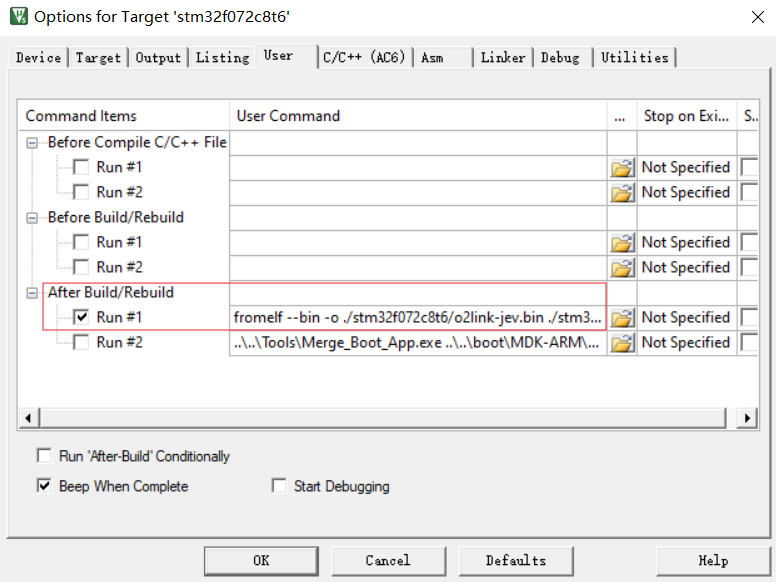The height and width of the screenshot is (582, 776).
Task: Enable Before Compile Run #2 checkbox
Action: click(81, 192)
